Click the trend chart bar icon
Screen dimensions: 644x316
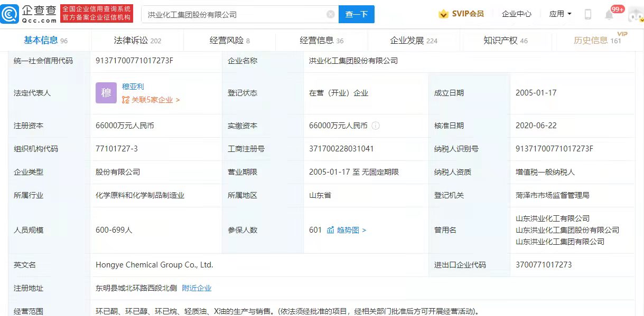[331, 230]
